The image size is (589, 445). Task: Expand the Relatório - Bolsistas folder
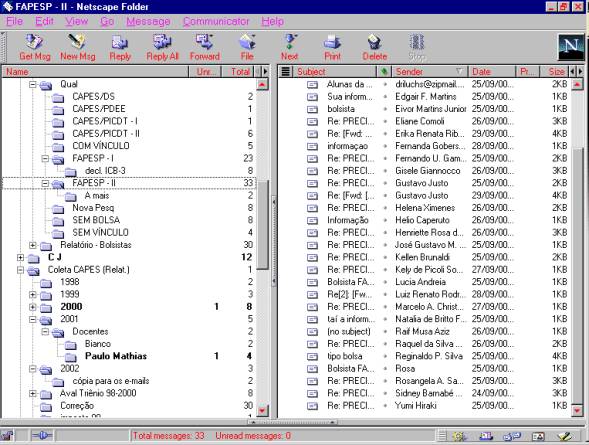[33, 245]
